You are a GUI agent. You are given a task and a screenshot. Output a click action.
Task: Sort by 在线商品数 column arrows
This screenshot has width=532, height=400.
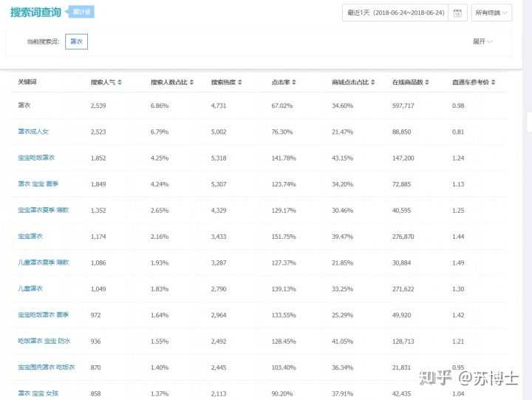(427, 82)
